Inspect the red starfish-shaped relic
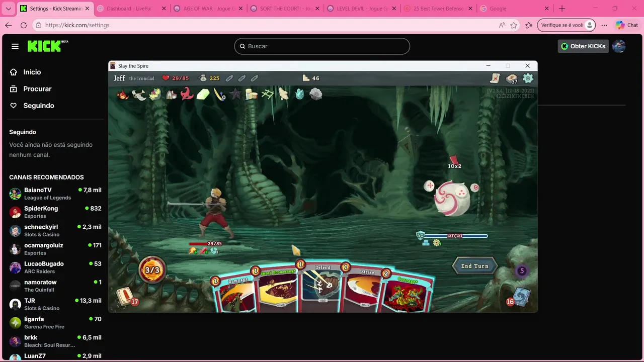 (187, 94)
